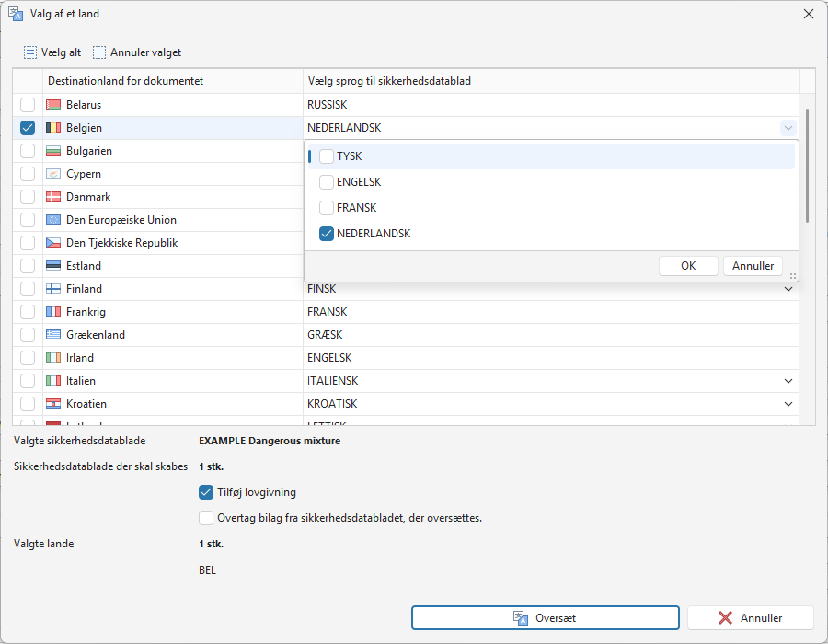Check the ENGELSK language option
The image size is (828, 644).
(x=327, y=182)
